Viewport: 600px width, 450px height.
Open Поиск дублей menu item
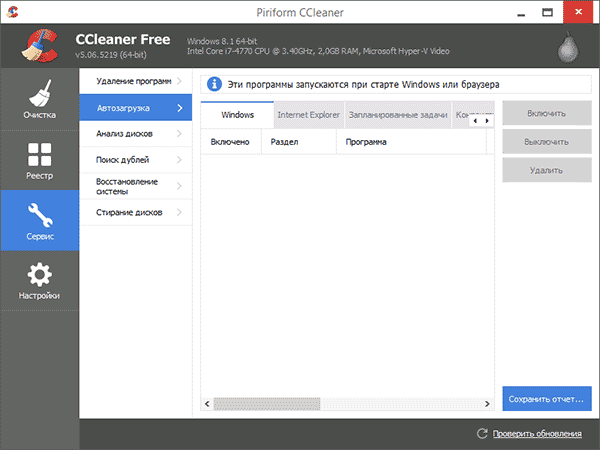tap(135, 160)
